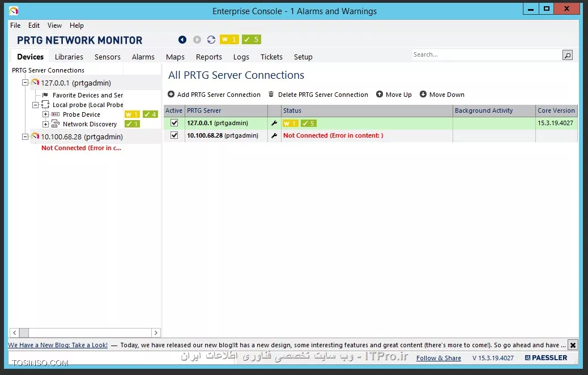Collapse the Local probe tree node
This screenshot has height=375, width=588.
coord(35,105)
